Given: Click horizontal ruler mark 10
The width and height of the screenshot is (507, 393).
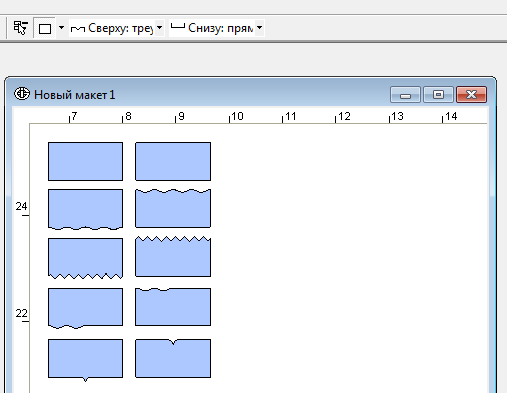Looking at the screenshot, I should coord(237,116).
